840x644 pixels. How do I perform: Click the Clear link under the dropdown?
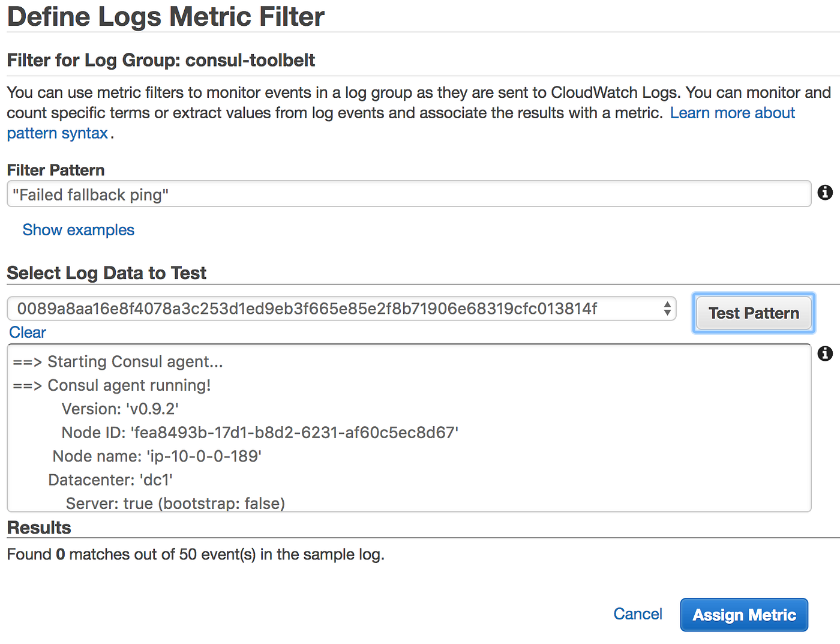pyautogui.click(x=28, y=333)
